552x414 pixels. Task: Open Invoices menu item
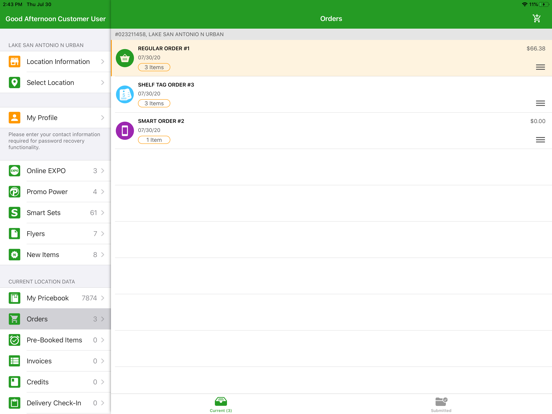(55, 361)
